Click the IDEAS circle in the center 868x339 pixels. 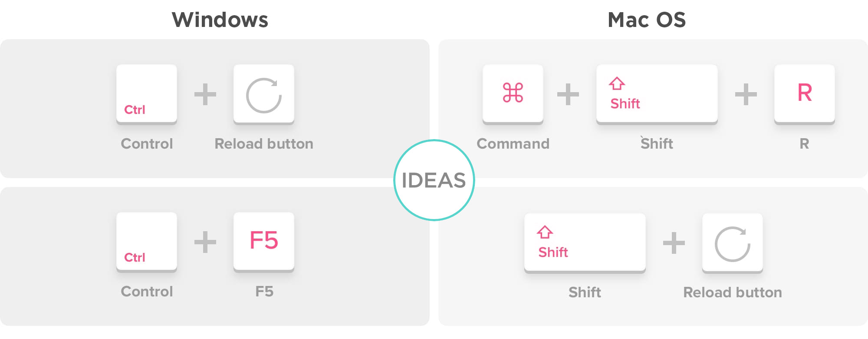434,180
